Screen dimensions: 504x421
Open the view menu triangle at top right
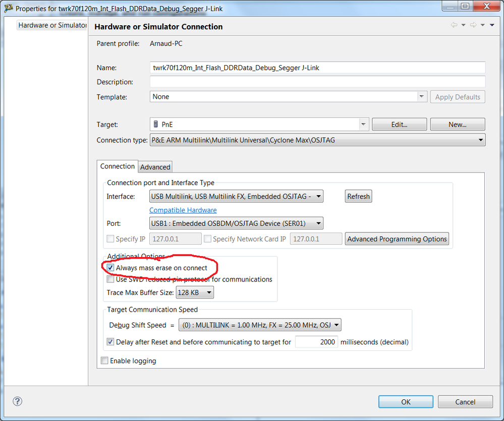tap(492, 25)
